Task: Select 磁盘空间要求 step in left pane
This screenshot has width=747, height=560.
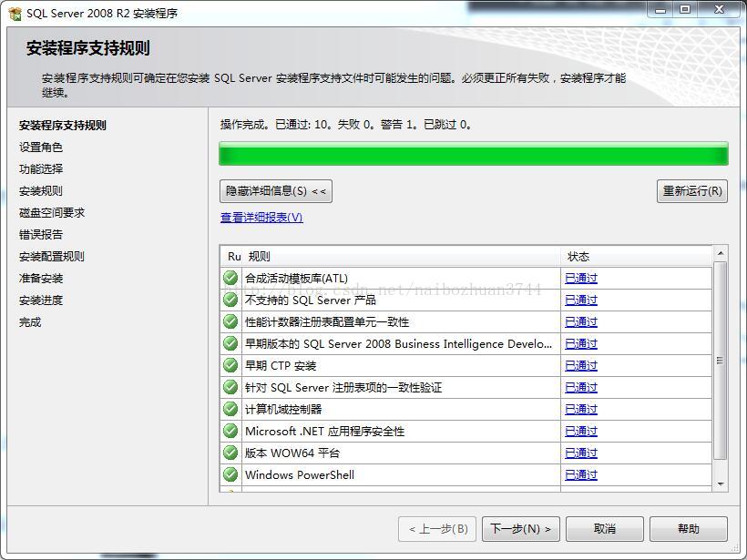Action: point(52,213)
